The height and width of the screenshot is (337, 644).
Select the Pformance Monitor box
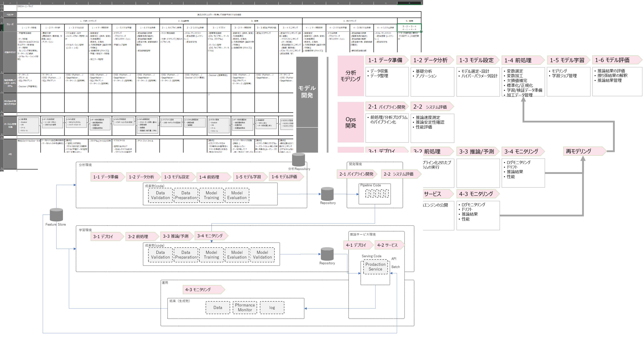click(245, 308)
